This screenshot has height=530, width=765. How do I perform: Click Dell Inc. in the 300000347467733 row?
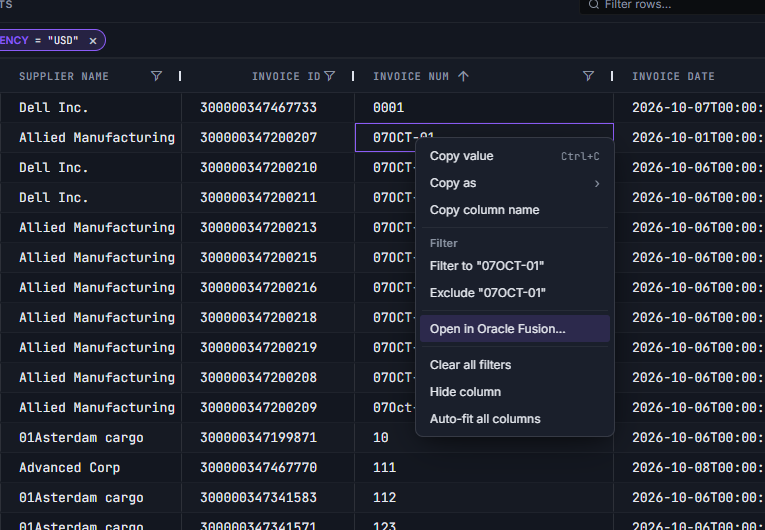coord(91,107)
